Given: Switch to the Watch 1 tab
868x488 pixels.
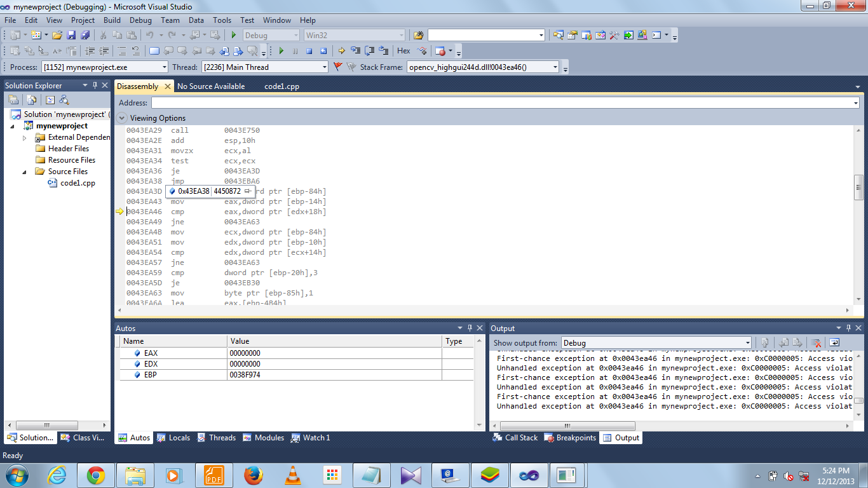Looking at the screenshot, I should tap(311, 438).
